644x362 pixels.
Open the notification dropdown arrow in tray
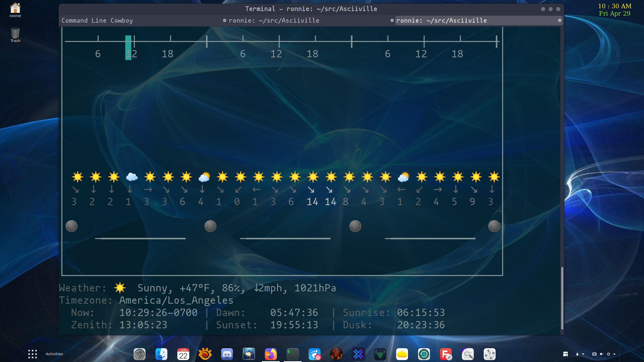pos(583,354)
